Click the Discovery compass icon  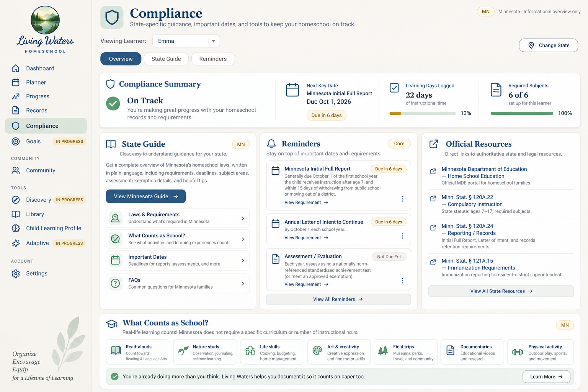(16, 200)
